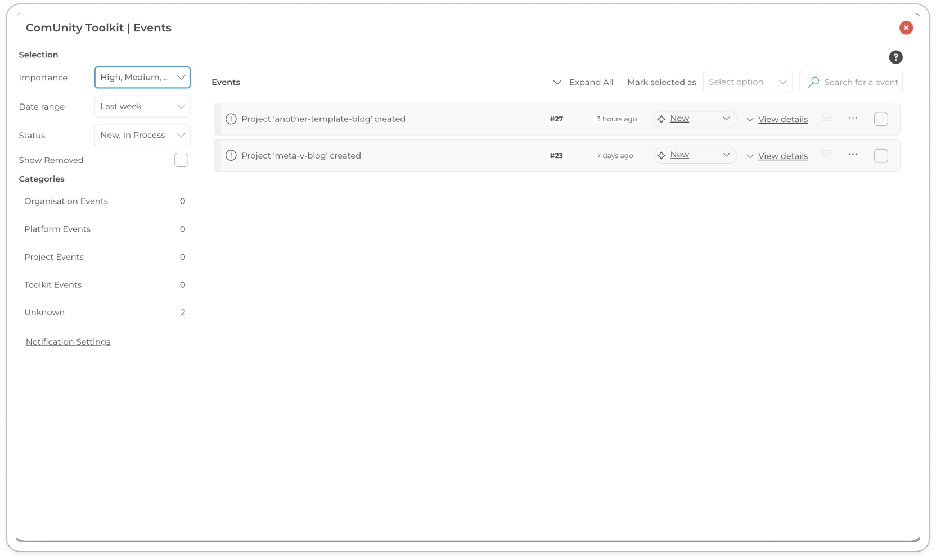The image size is (936, 560).
Task: Open the three-dot menu for event #23
Action: pos(853,155)
